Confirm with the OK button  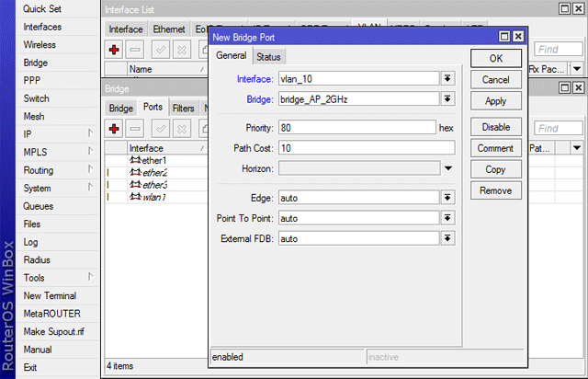(x=496, y=59)
